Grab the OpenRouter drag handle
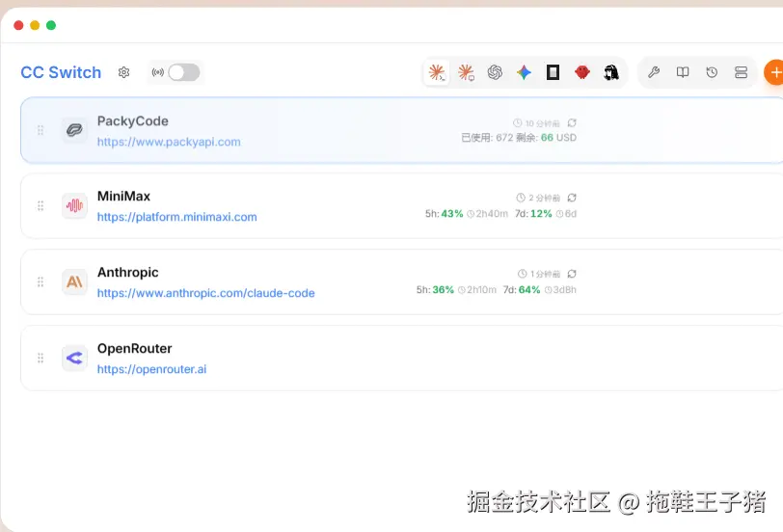 (x=40, y=358)
